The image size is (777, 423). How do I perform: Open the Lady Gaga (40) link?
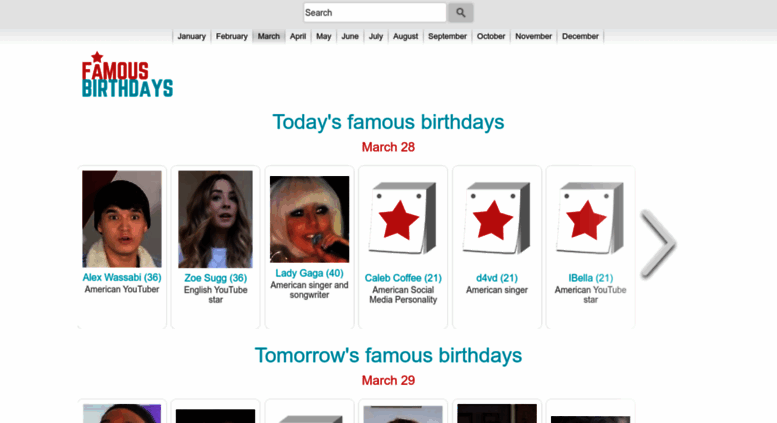(x=309, y=273)
